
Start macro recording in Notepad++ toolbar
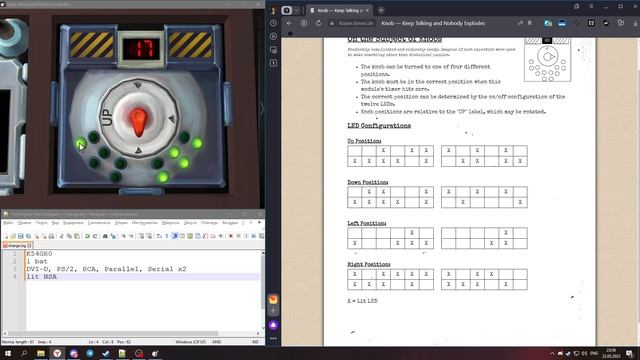[231, 236]
